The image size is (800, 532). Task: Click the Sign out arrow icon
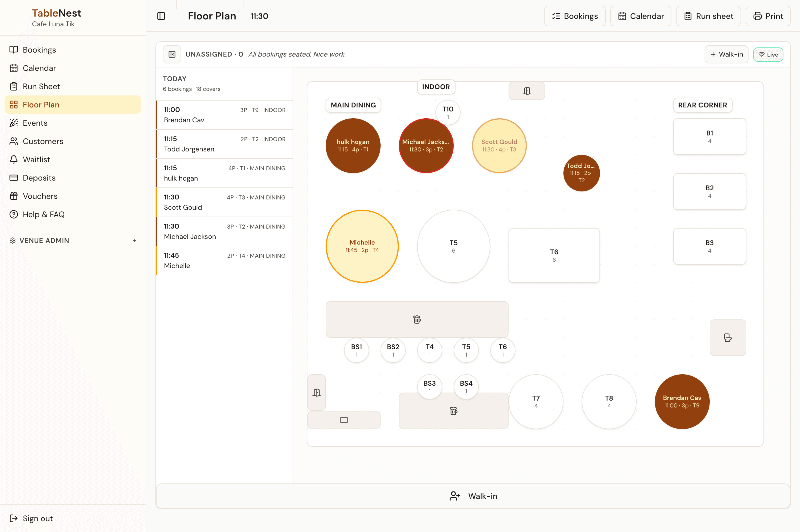pos(13,518)
